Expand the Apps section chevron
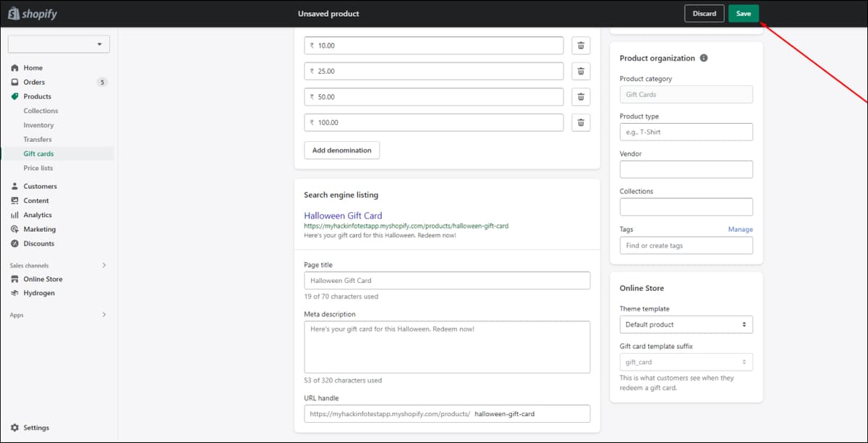 pyautogui.click(x=103, y=315)
